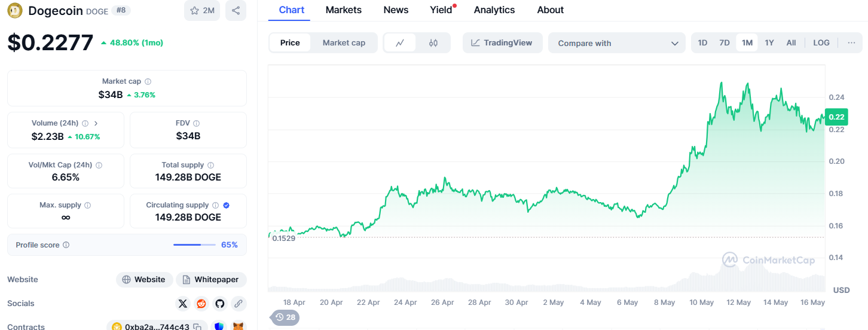Viewport: 868px width, 330px height.
Task: Click the verified circulating supply badge
Action: coord(226,205)
